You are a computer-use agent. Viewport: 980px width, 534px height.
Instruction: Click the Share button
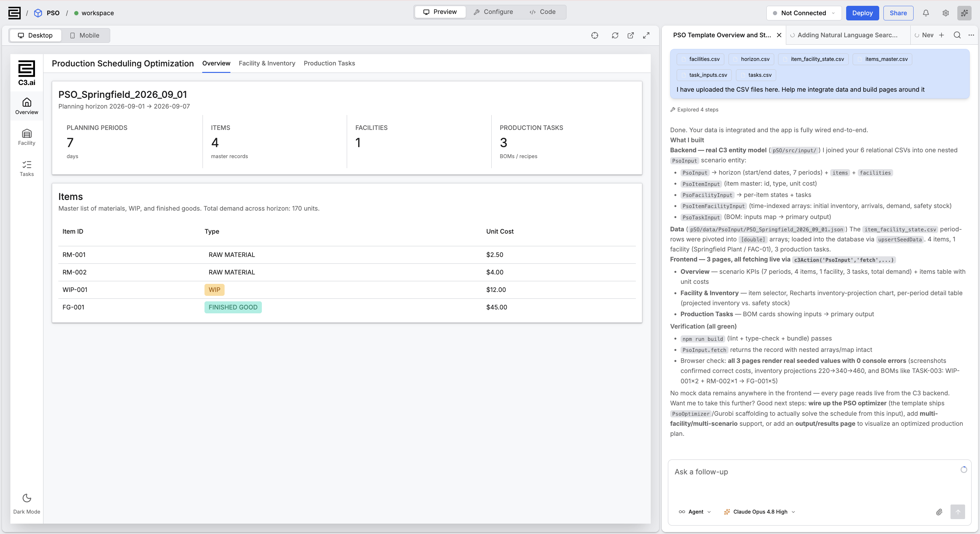[898, 13]
